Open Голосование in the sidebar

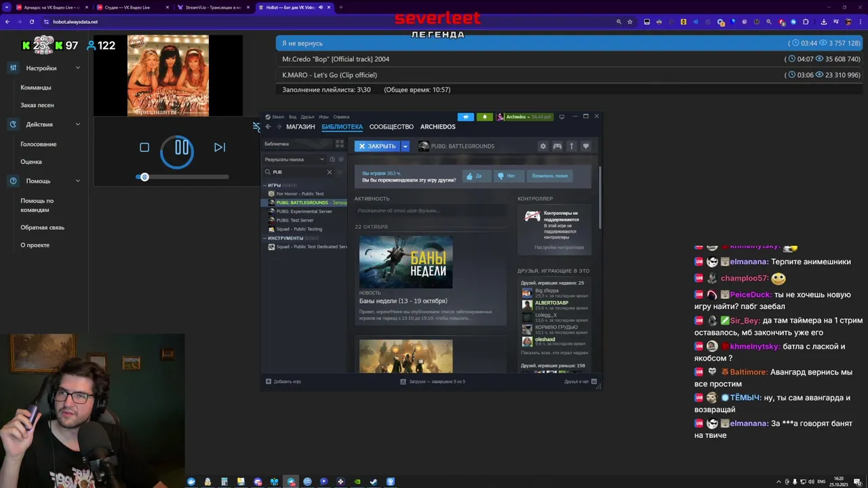tap(39, 144)
